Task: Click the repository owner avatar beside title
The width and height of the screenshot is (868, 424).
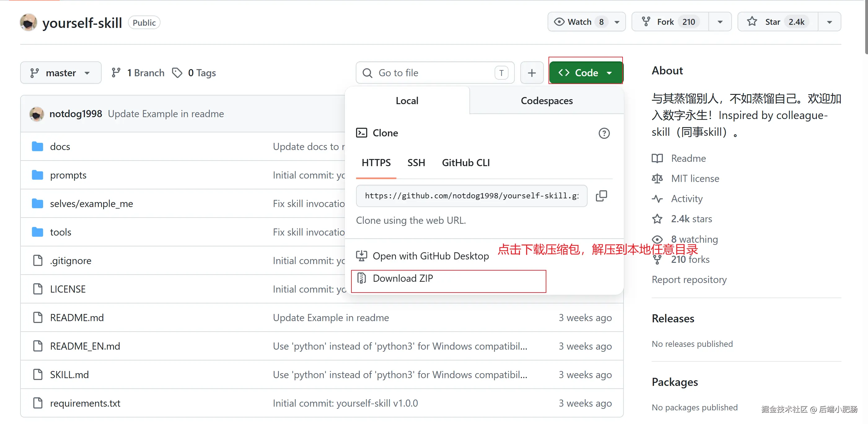Action: 28,23
